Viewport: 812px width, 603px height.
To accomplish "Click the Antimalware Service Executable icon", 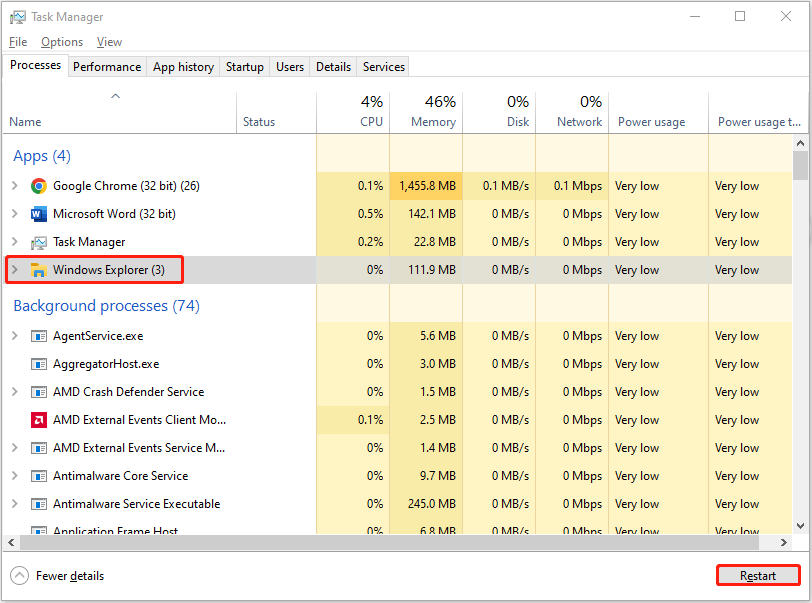I will click(x=38, y=503).
